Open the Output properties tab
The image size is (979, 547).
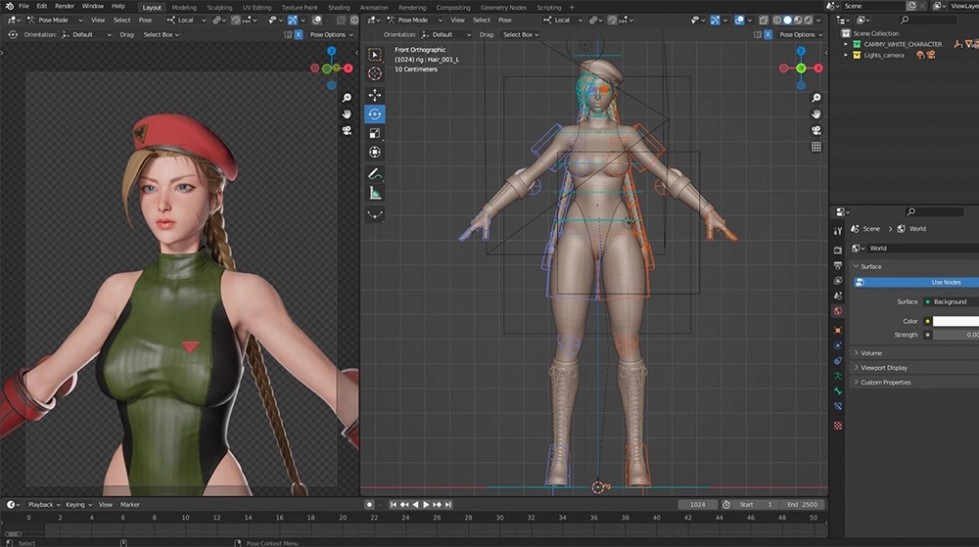(838, 265)
